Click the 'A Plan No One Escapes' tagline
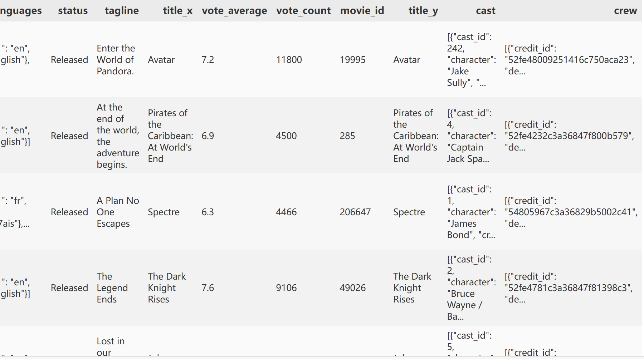Viewport: 644px width, 359px height. pos(117,212)
